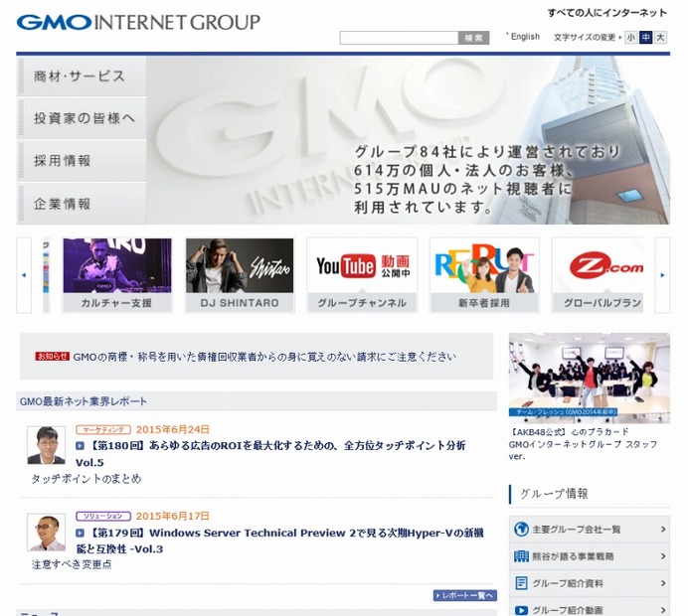
Task: Click the video icon for グループ紹介動画
Action: coord(521,610)
